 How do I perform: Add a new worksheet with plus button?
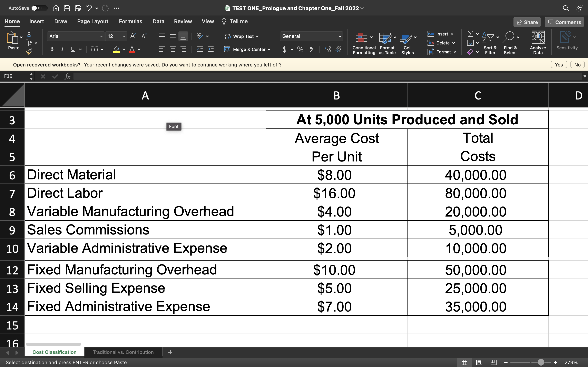pyautogui.click(x=170, y=352)
